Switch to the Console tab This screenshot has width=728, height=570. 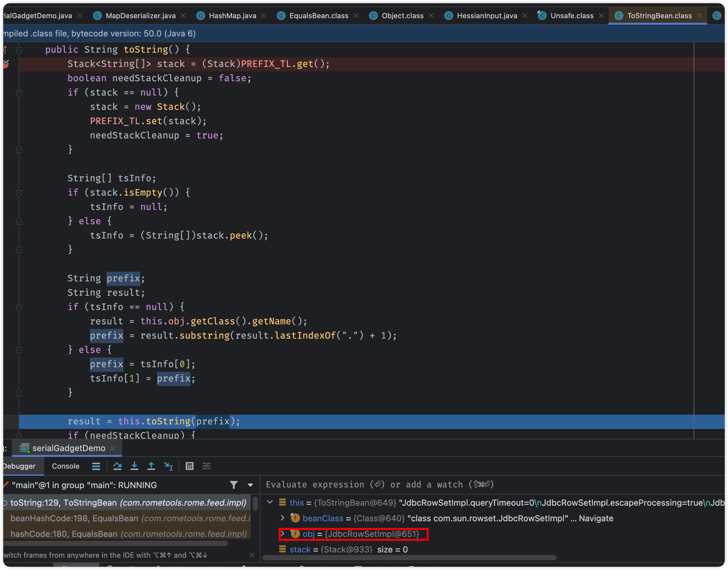pyautogui.click(x=66, y=466)
